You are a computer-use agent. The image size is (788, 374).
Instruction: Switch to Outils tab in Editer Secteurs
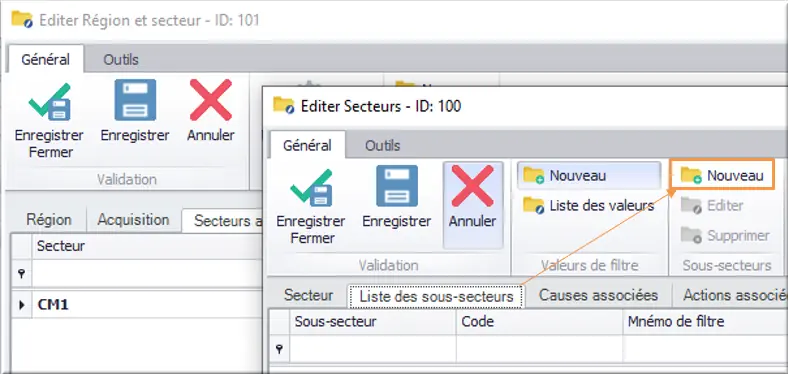382,146
